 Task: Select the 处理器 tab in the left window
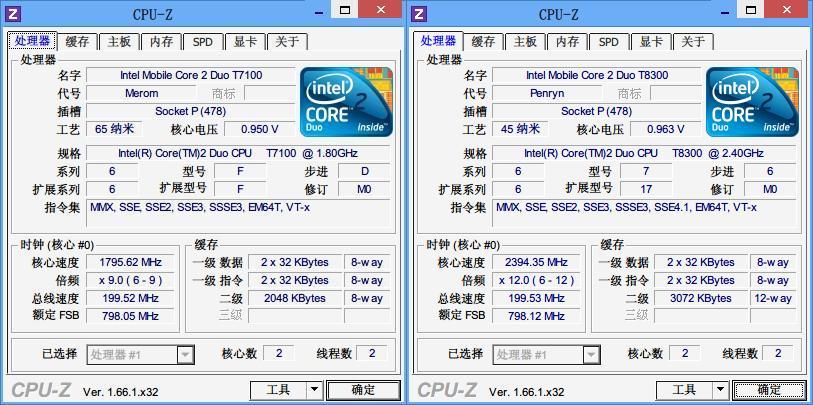click(x=32, y=41)
